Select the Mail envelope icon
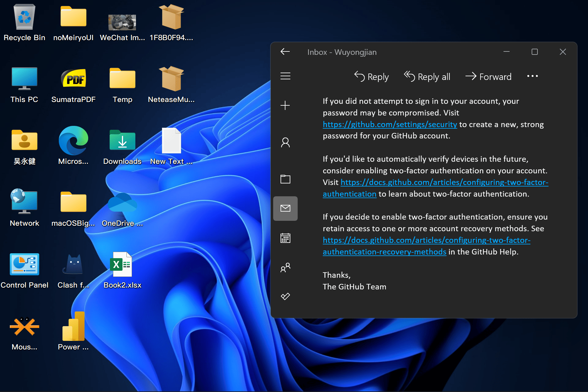588x392 pixels. [285, 209]
